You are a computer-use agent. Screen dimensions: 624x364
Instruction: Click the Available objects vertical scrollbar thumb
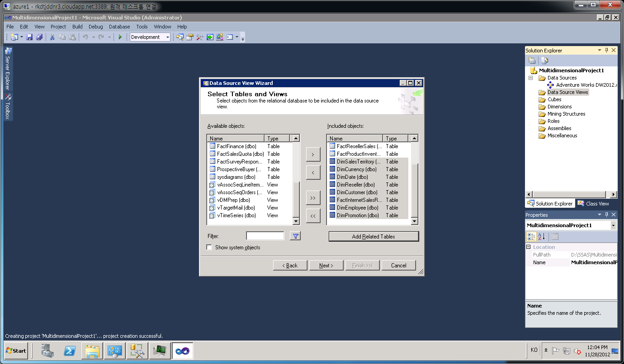296,199
